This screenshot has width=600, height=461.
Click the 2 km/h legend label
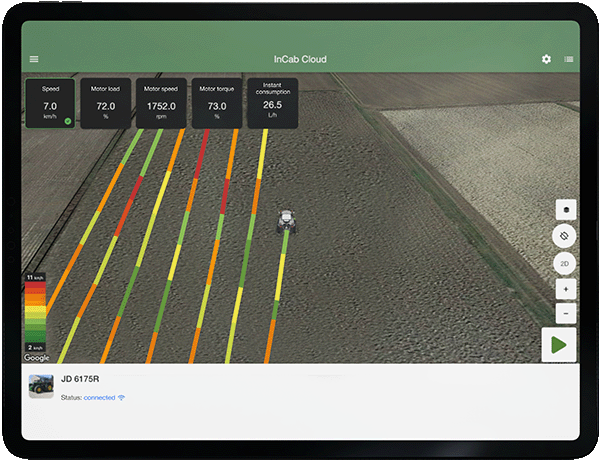click(x=35, y=347)
